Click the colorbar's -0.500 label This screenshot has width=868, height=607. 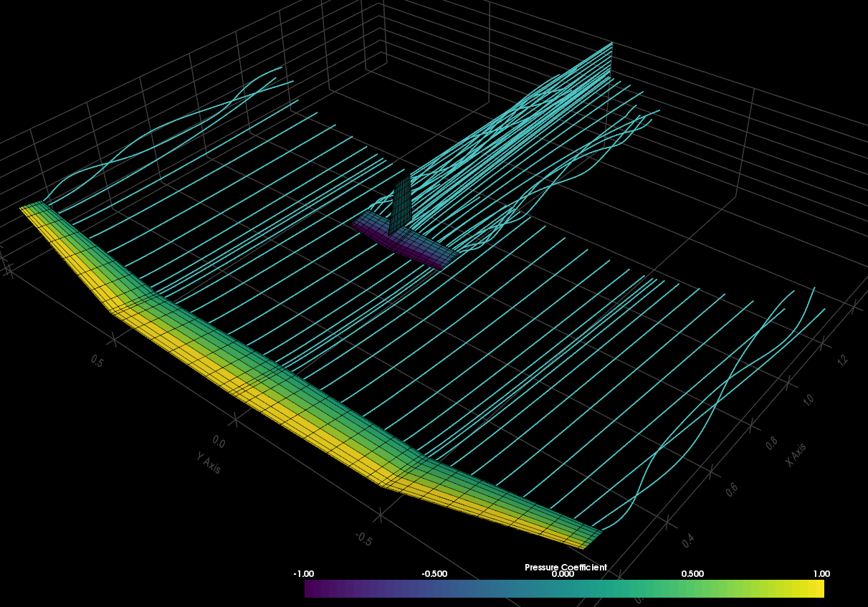[434, 574]
